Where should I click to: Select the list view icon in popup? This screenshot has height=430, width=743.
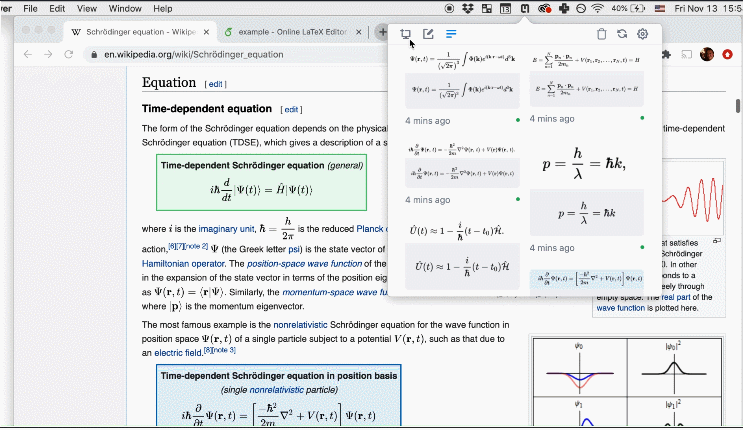[x=451, y=34]
